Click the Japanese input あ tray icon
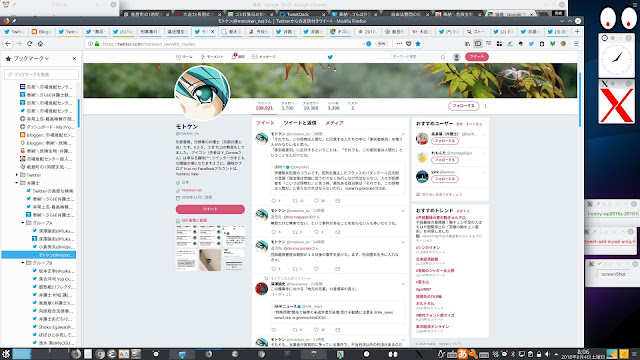640x360 pixels. (462, 354)
